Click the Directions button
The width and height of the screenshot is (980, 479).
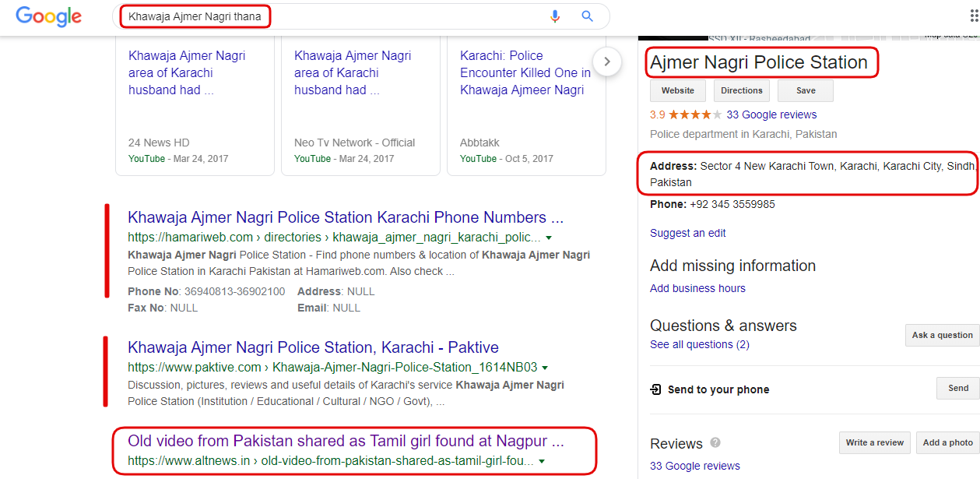(x=742, y=90)
